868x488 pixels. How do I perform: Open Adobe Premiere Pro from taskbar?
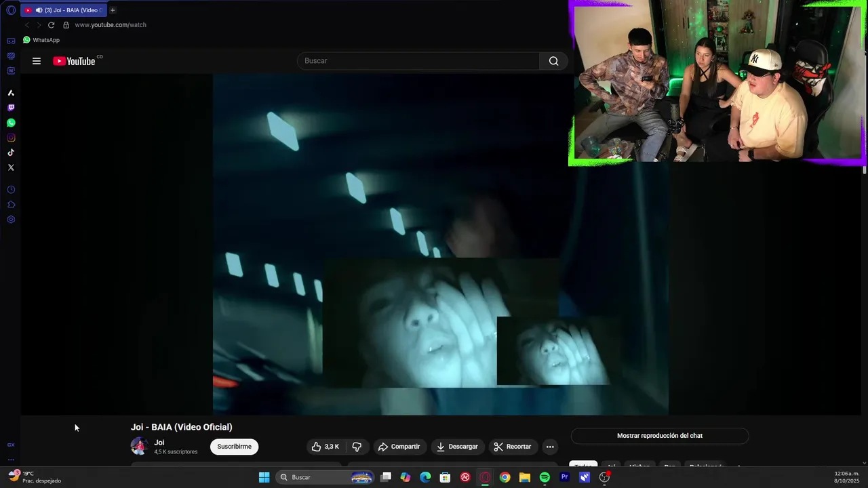click(564, 477)
